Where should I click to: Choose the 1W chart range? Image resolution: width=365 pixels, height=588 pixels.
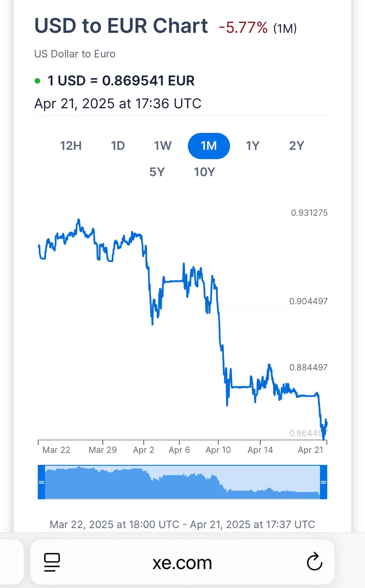pos(163,146)
